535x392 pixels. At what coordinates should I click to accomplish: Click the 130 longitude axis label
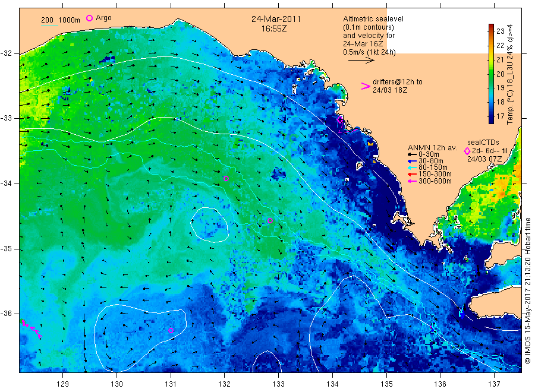[x=117, y=384]
